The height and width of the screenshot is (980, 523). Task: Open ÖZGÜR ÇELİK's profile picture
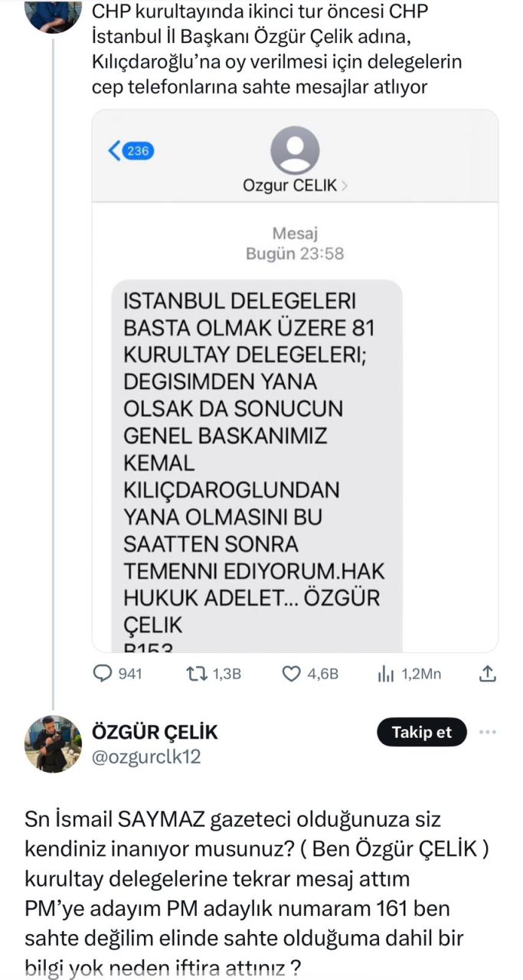(x=53, y=743)
